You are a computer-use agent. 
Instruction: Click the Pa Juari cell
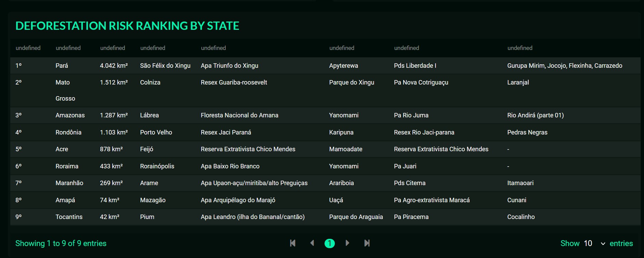[x=405, y=166]
